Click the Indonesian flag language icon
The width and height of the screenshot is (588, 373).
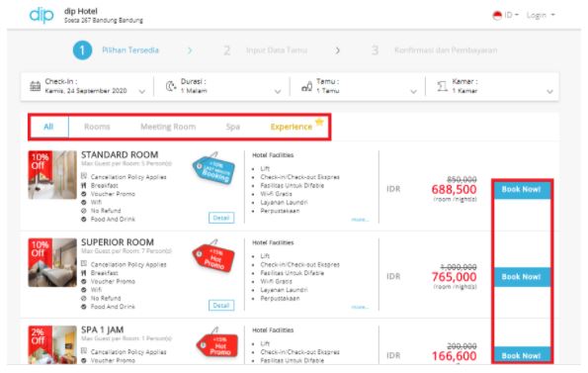pos(497,16)
